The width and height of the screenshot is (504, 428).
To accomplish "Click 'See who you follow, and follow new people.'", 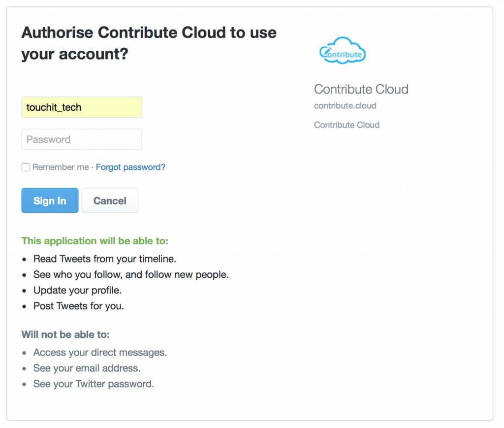I will [131, 275].
